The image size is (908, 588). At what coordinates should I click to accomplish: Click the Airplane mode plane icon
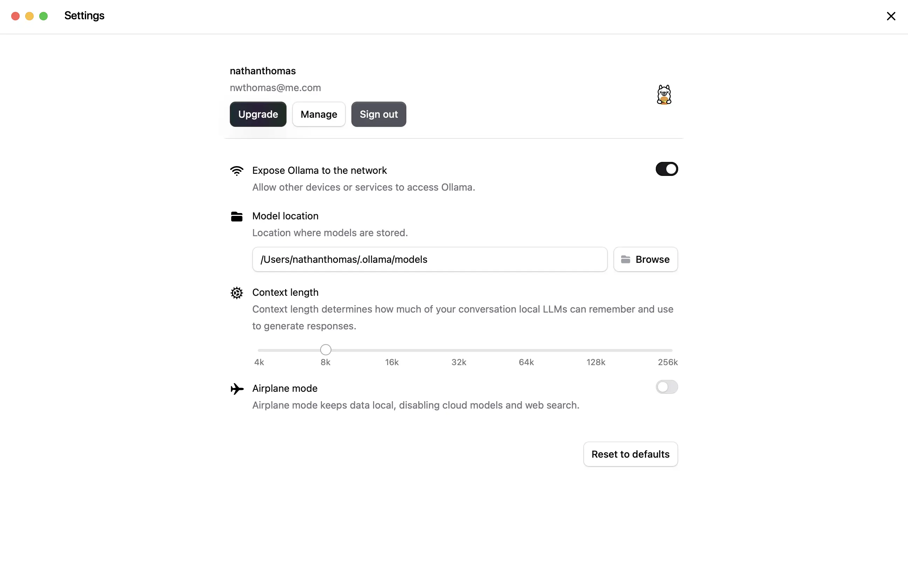click(x=237, y=389)
